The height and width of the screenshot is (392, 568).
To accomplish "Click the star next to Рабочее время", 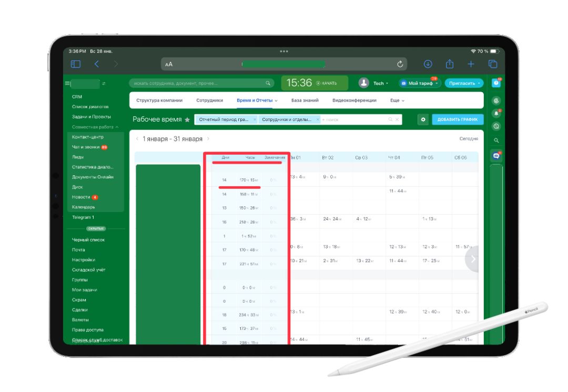I will [187, 119].
